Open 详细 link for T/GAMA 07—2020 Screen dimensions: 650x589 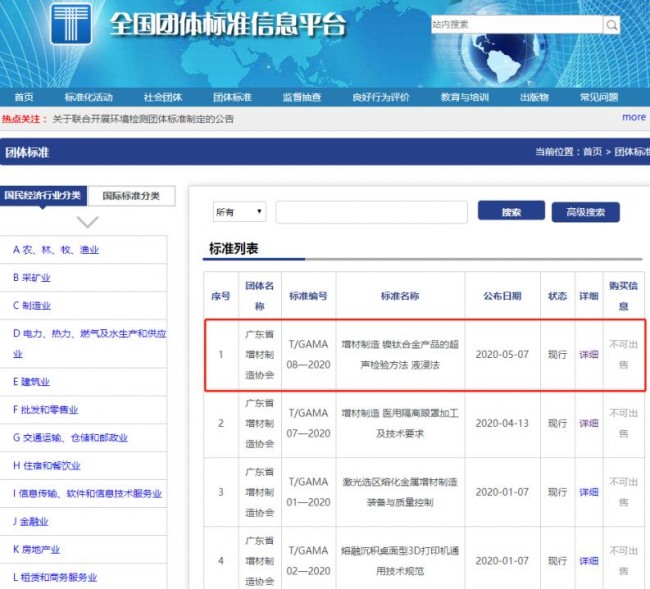(x=589, y=423)
